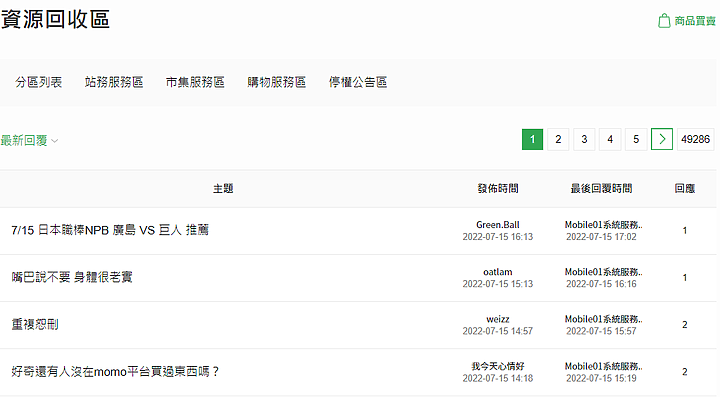The image size is (720, 397).
Task: View author oatlam profile
Action: click(498, 272)
